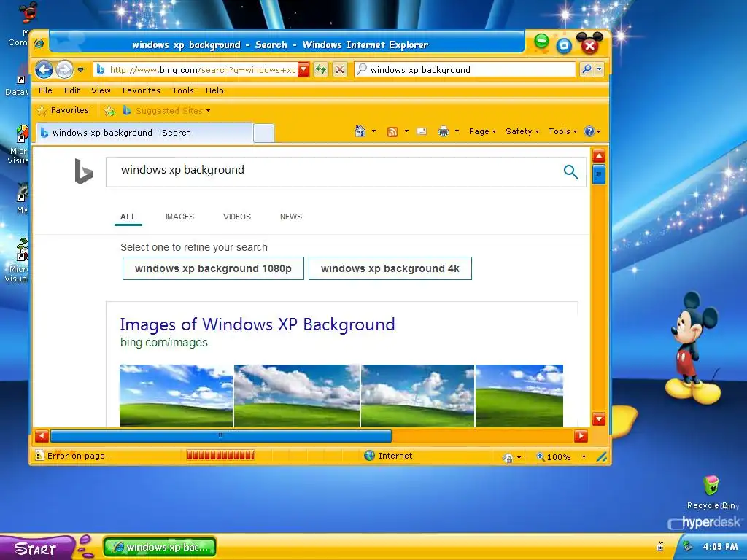
Task: Click the IE search magnifier button
Action: point(587,69)
